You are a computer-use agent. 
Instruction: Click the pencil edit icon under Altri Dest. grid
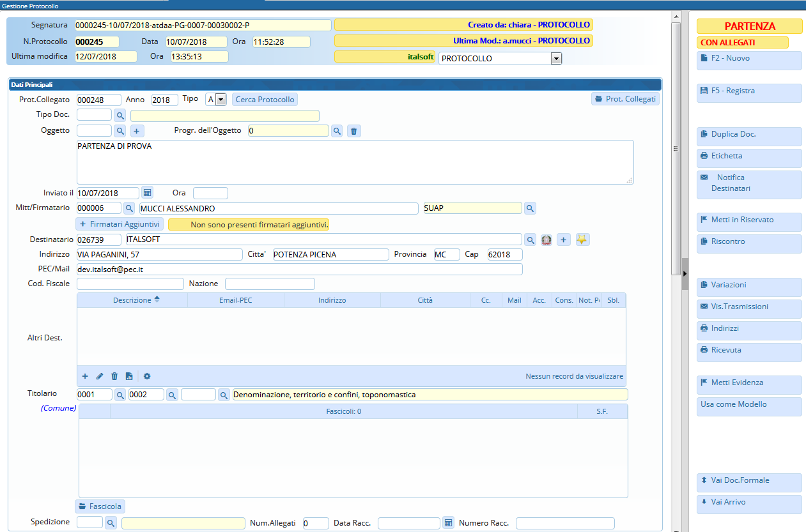[x=100, y=376]
